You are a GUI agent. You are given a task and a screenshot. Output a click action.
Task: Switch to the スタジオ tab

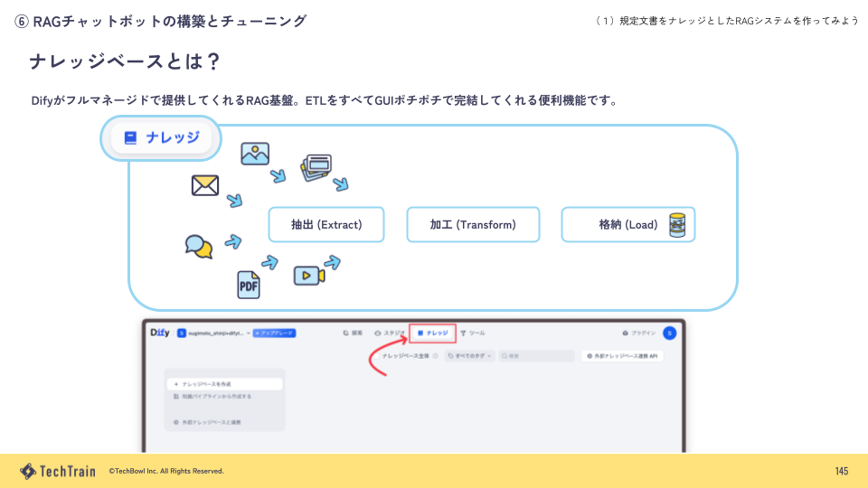pos(390,333)
